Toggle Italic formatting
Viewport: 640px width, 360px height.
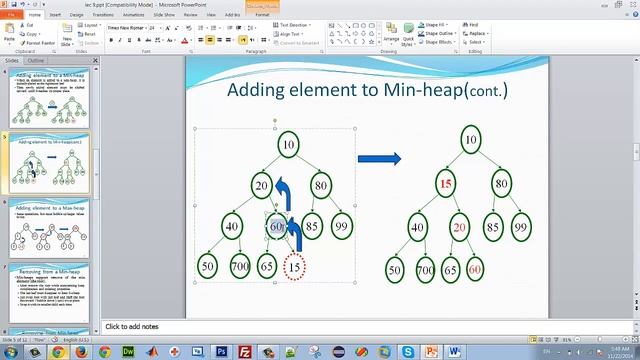coord(120,40)
